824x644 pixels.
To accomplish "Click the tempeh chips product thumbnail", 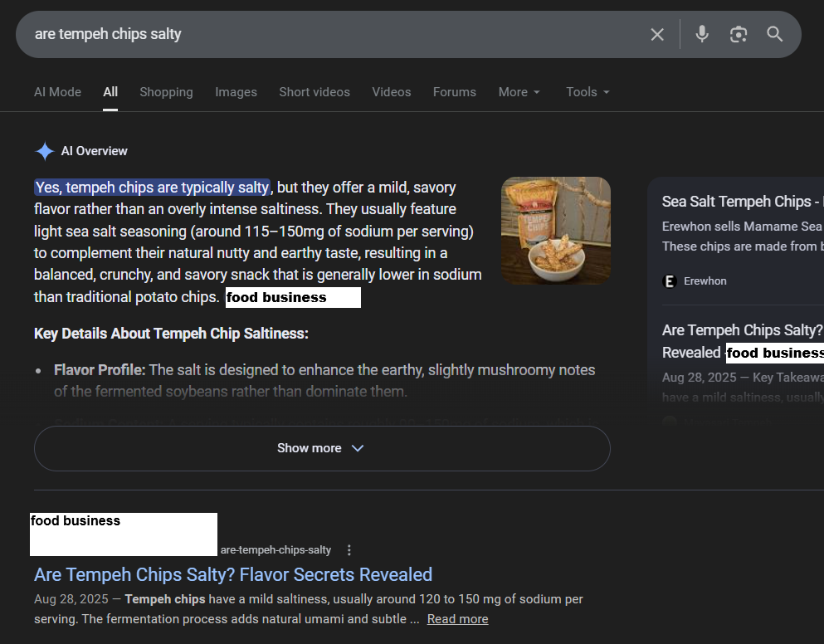I will pos(556,231).
